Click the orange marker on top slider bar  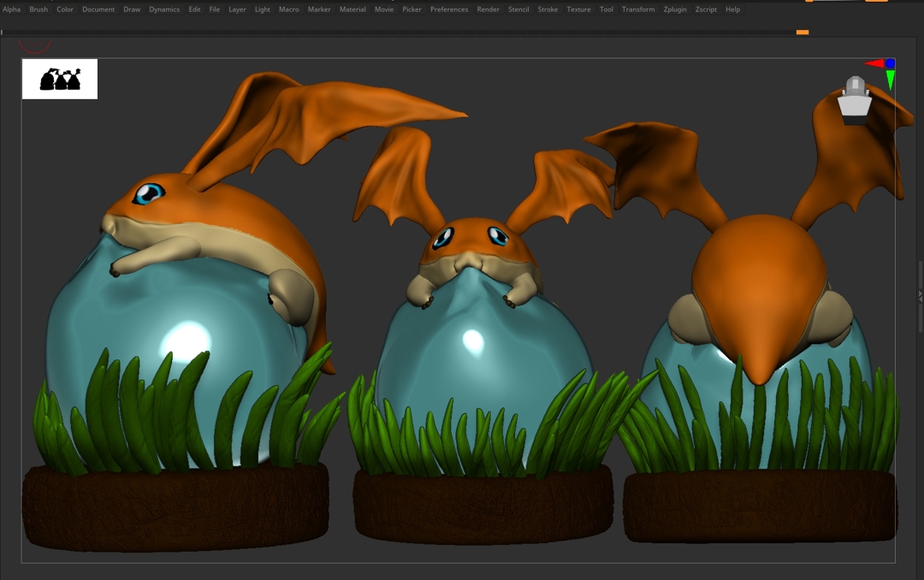[802, 33]
